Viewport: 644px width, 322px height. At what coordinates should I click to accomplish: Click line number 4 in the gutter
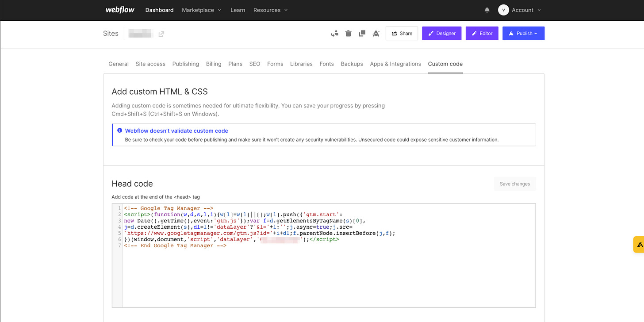[x=119, y=227]
